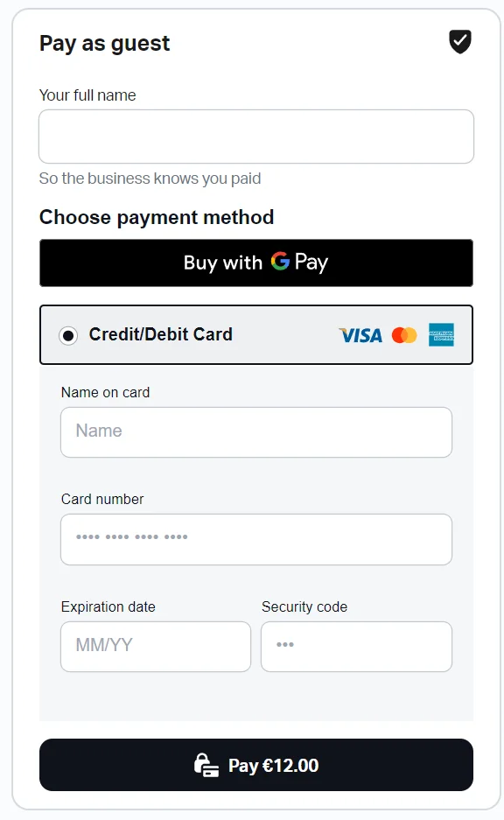Viewport: 504px width, 820px height.
Task: Click the Google G logo
Action: point(280,261)
